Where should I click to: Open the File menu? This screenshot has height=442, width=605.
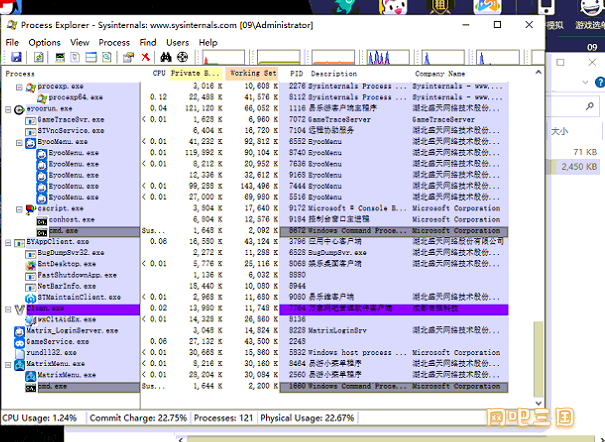[x=12, y=42]
